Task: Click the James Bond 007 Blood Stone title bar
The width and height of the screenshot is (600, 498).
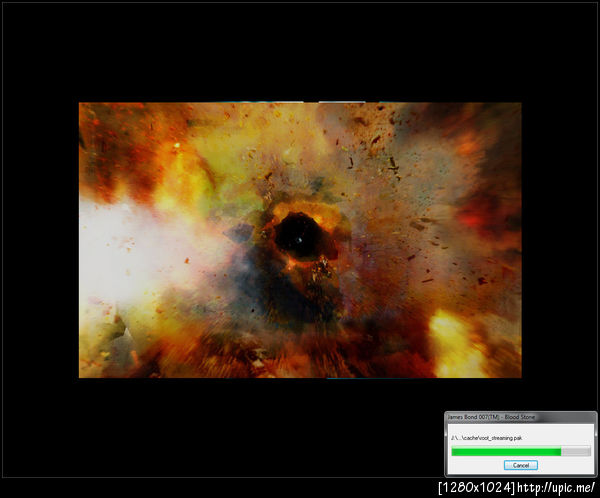Action: tap(520, 417)
